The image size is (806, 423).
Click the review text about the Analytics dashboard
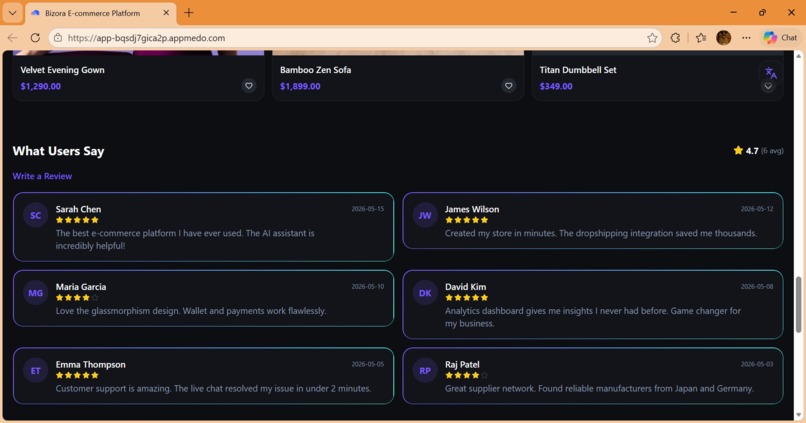[x=593, y=317]
